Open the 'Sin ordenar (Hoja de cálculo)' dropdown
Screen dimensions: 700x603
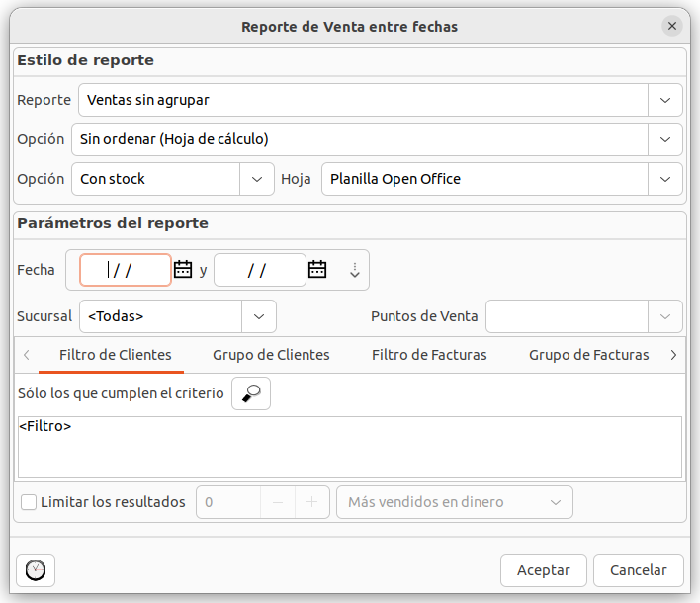664,139
